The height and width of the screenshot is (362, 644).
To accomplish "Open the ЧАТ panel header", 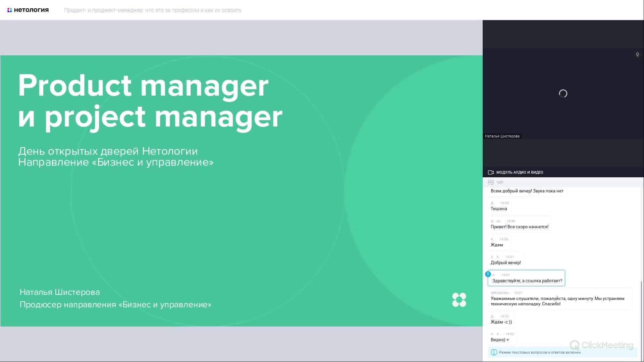I will [x=563, y=182].
